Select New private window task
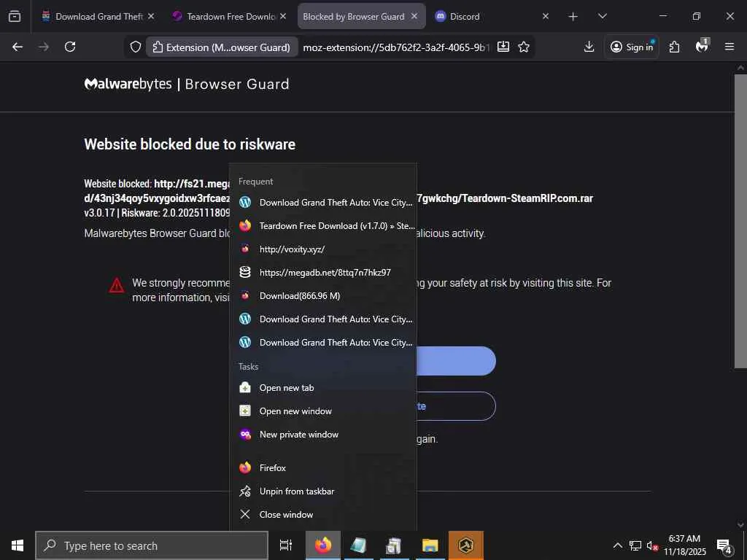 323,435
